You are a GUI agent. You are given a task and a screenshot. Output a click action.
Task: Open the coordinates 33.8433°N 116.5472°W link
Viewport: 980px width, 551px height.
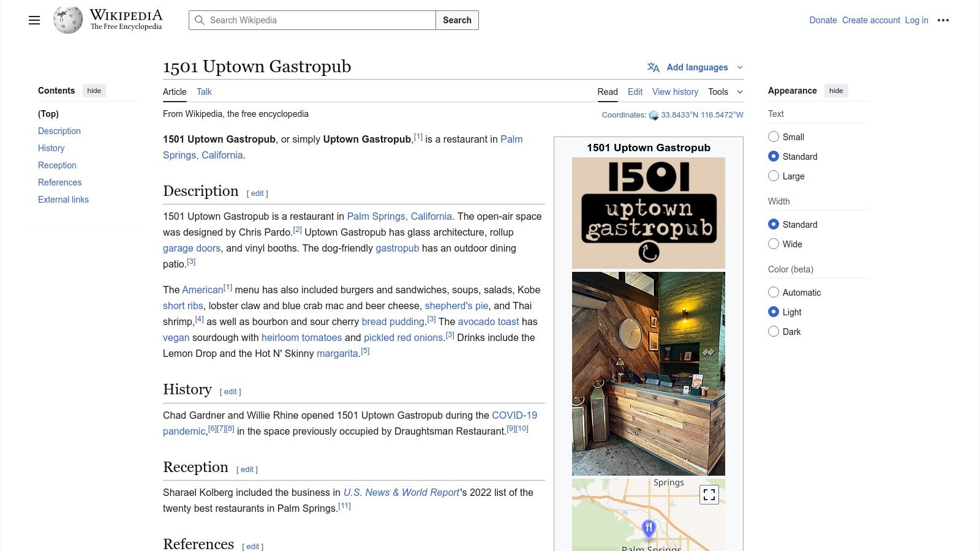[x=702, y=115]
